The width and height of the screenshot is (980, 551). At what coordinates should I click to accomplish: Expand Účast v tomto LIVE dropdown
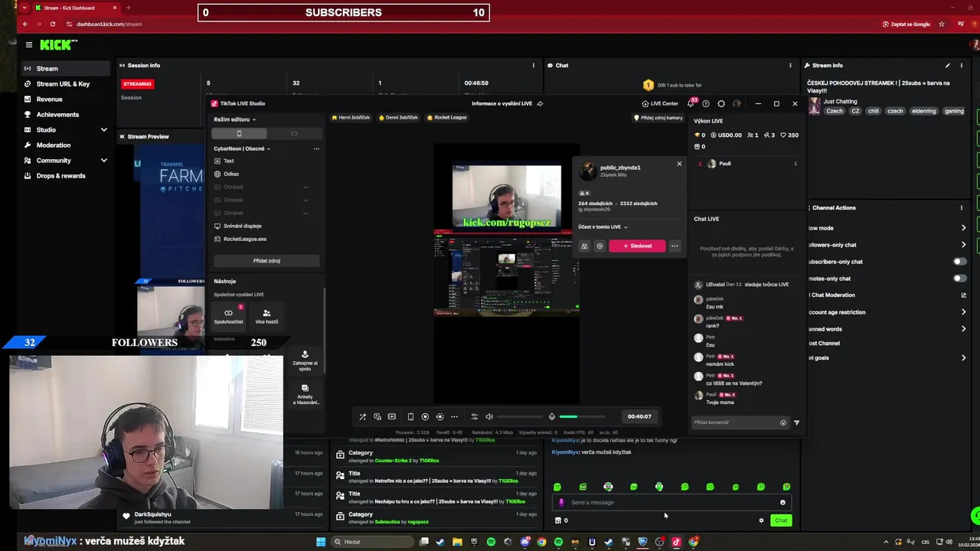pyautogui.click(x=603, y=227)
